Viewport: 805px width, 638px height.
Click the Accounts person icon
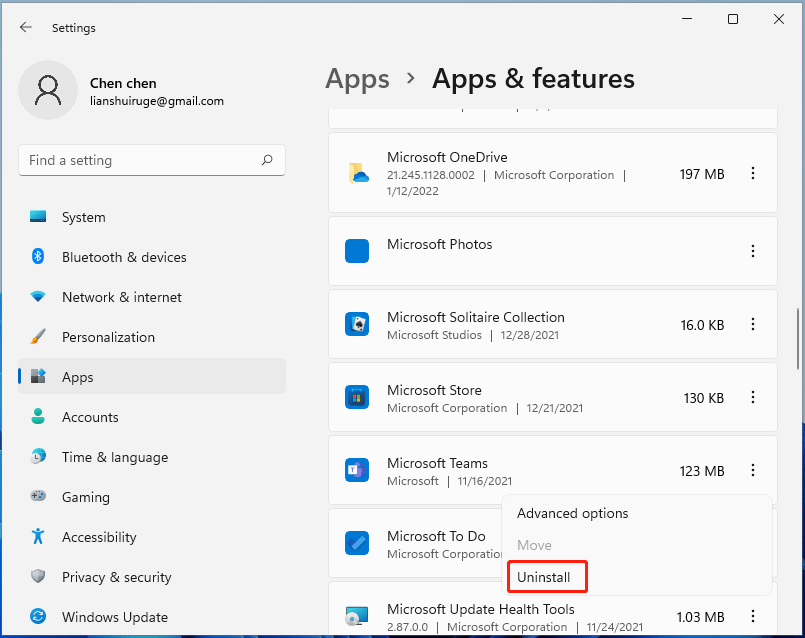click(38, 416)
